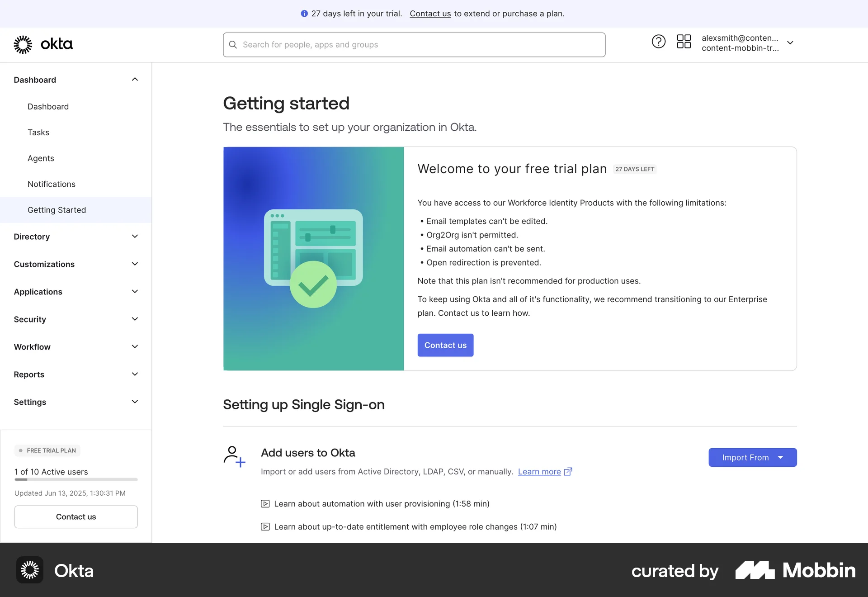The width and height of the screenshot is (868, 597).
Task: Collapse the Dashboard section chevron
Action: (x=135, y=79)
